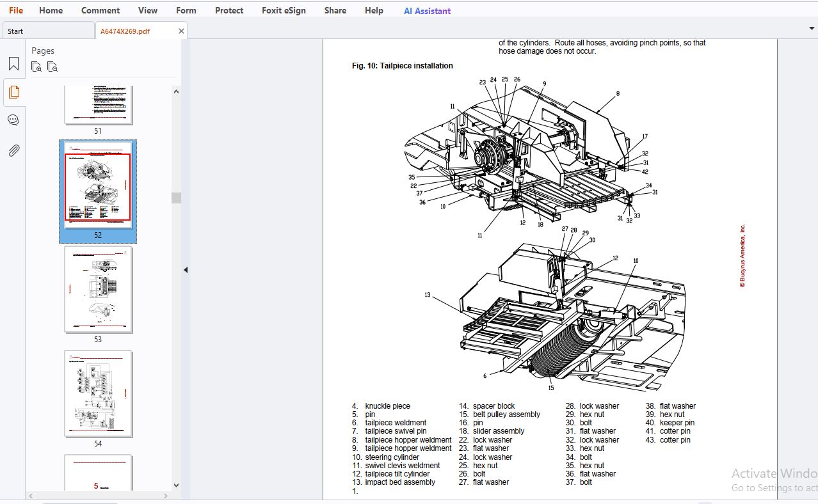
Task: Click the 'Pages' panel heading
Action: click(x=43, y=51)
